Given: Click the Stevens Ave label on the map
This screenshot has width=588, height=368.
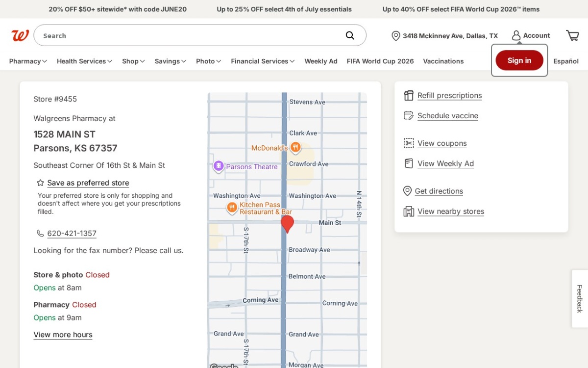Looking at the screenshot, I should click(307, 102).
